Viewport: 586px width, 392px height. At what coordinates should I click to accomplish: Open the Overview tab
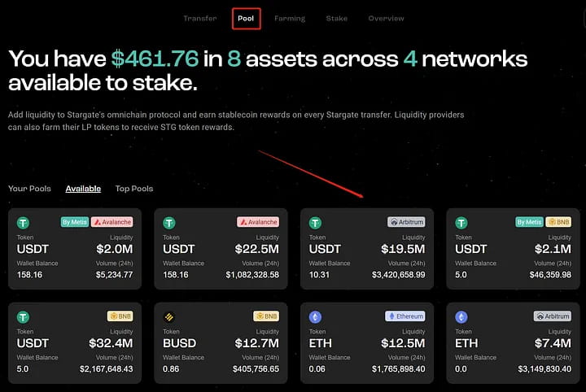tap(386, 18)
